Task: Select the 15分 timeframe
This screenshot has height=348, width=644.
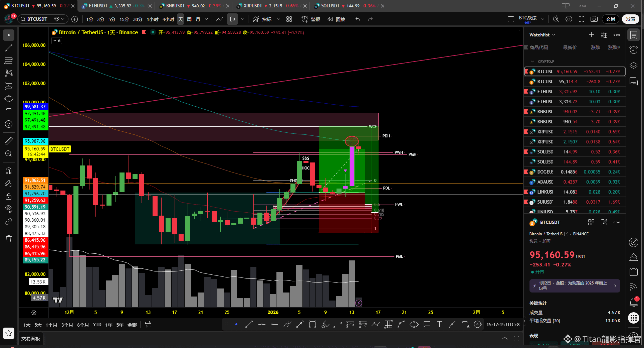Action: [x=124, y=19]
